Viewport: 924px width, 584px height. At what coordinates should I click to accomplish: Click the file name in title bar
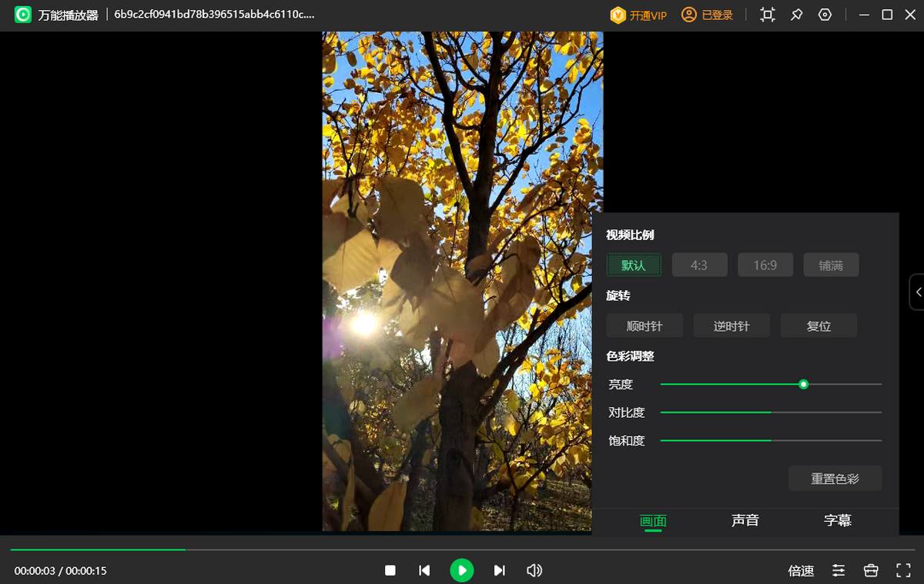[214, 15]
